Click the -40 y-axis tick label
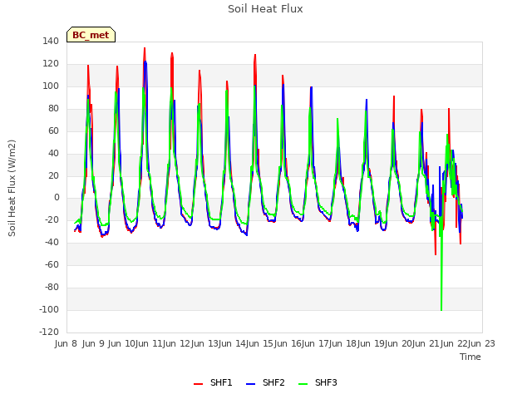The image size is (532, 399). point(52,243)
